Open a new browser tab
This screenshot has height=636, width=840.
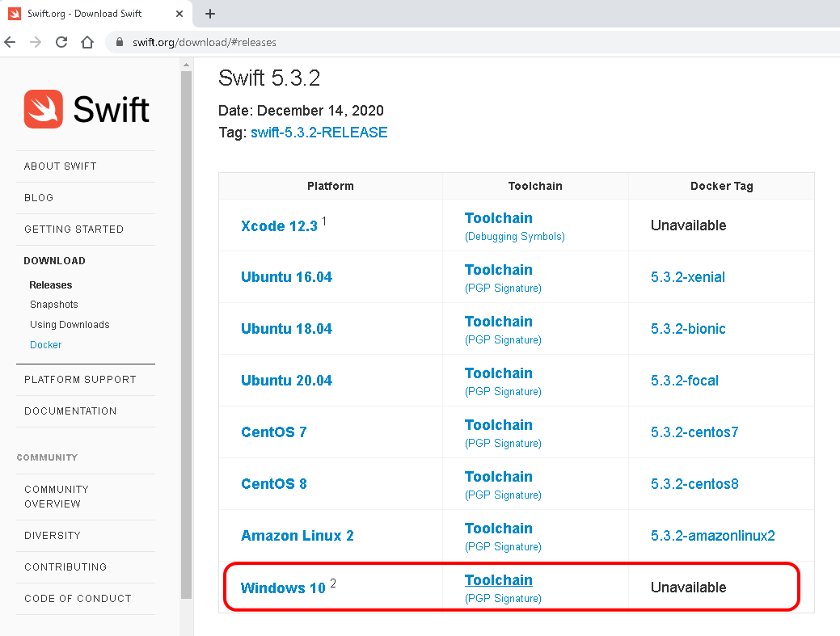(209, 14)
